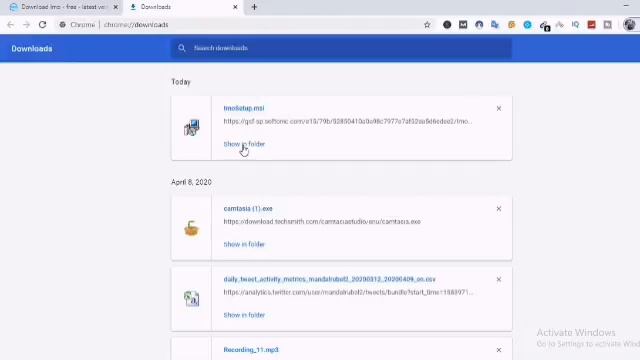
Task: Click the browser forward arrow
Action: [x=27, y=25]
